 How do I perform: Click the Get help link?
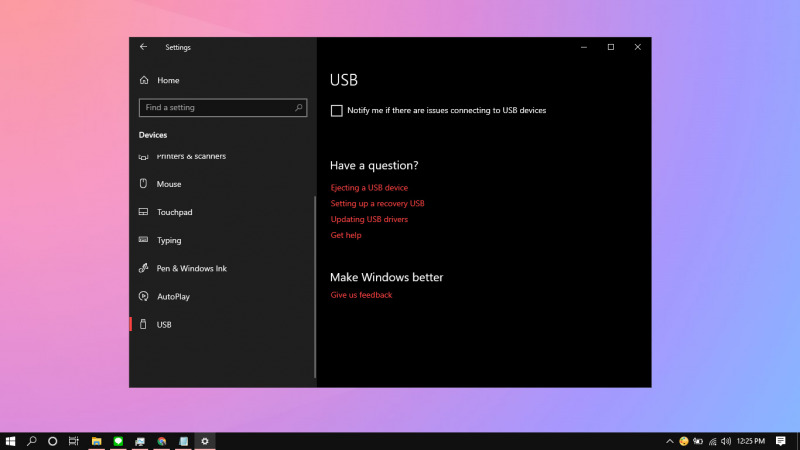tap(346, 235)
